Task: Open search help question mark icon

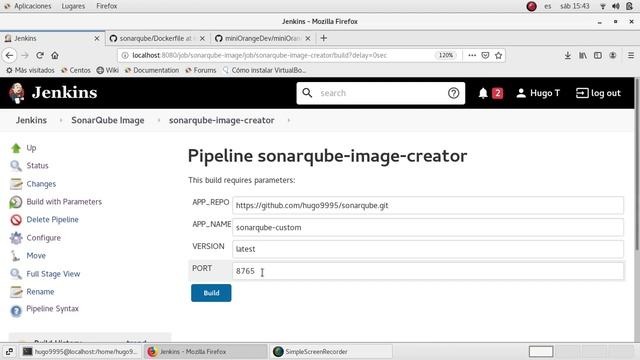Action: 453,93
